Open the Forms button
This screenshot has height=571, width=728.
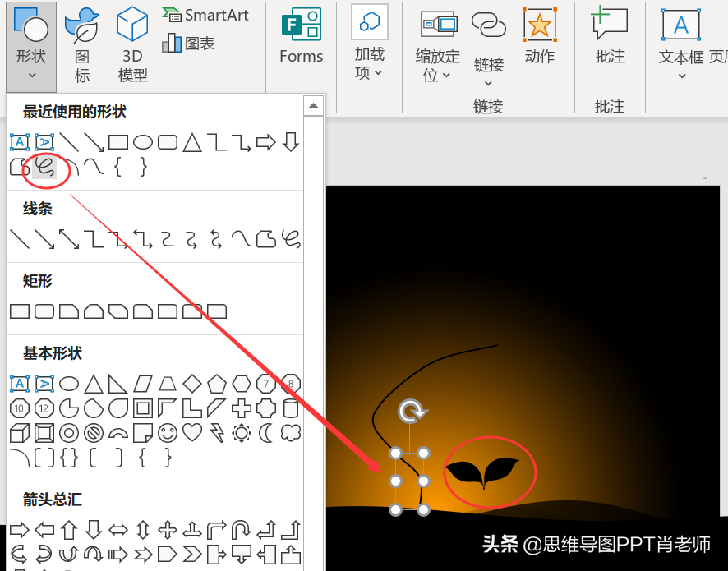coord(301,37)
